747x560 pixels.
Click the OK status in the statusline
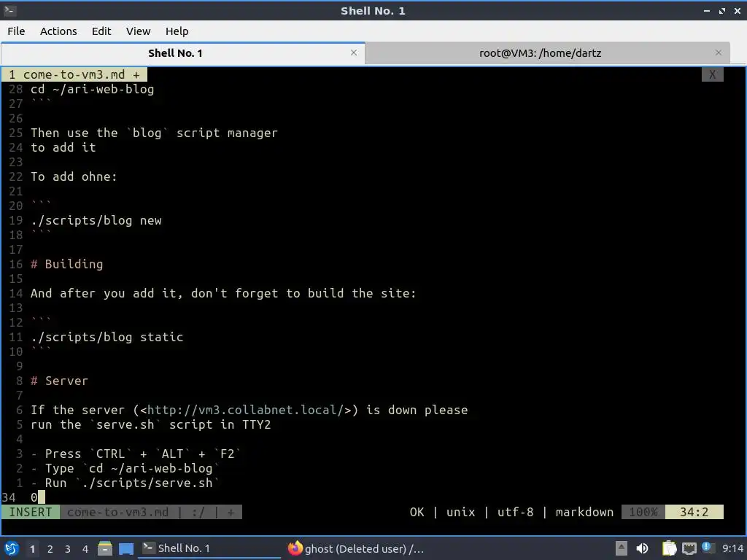tap(417, 512)
